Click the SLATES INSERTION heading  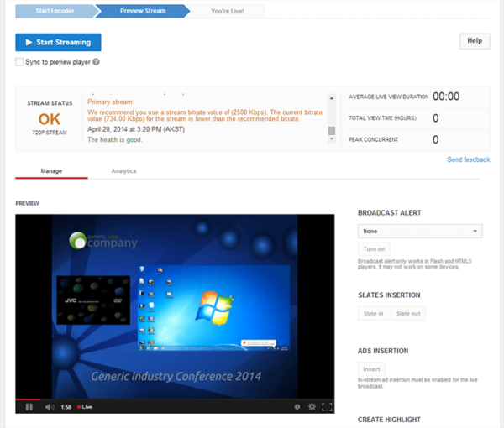pyautogui.click(x=389, y=295)
